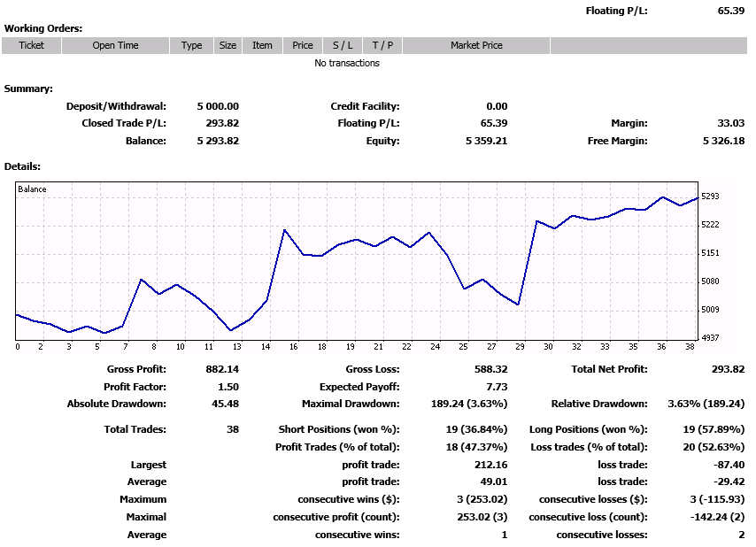Click the 5293 value on chart's vertical axis

click(710, 196)
